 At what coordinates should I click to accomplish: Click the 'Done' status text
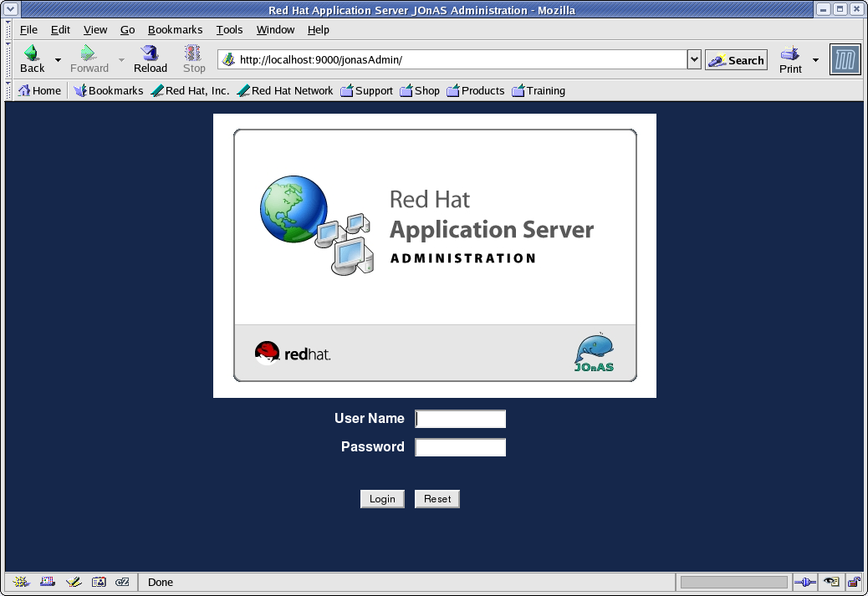point(161,582)
